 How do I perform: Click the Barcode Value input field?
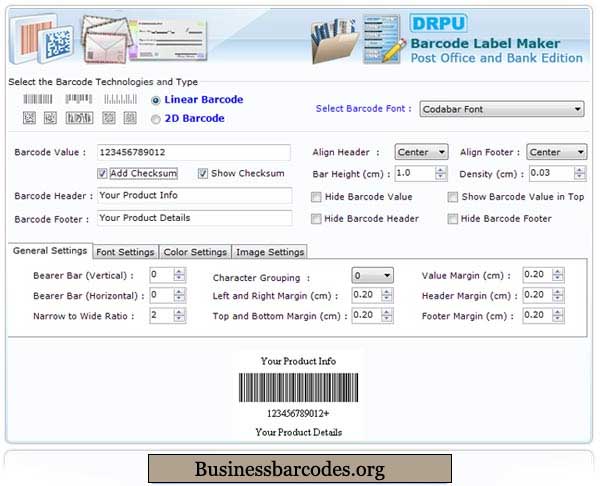tap(194, 152)
